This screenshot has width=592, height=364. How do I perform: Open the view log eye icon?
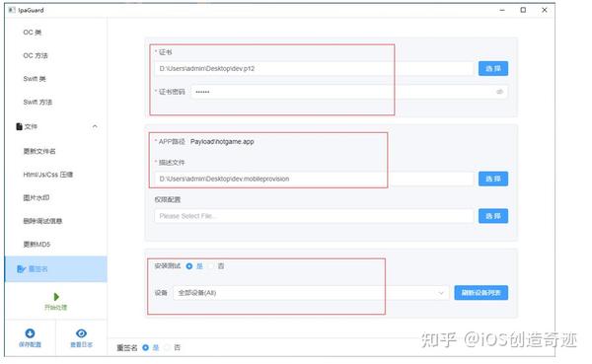[x=81, y=333]
